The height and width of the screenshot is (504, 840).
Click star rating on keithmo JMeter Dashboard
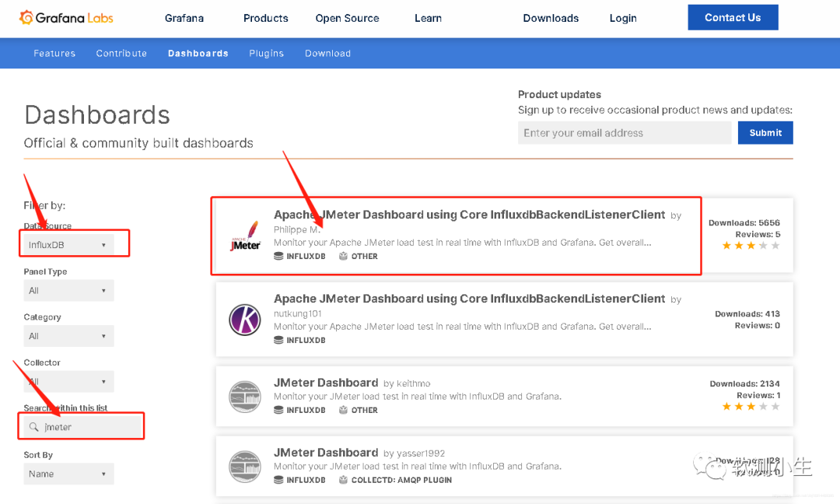[x=751, y=407]
